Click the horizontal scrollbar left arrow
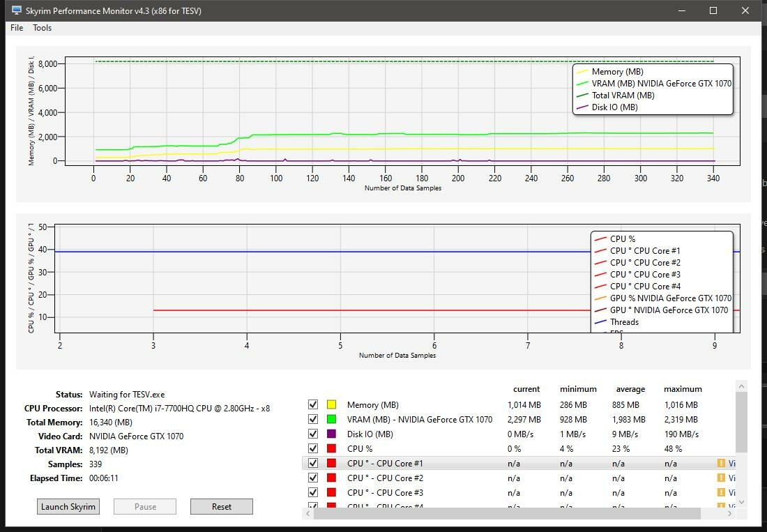Viewport: 767px width, 532px height. point(308,513)
